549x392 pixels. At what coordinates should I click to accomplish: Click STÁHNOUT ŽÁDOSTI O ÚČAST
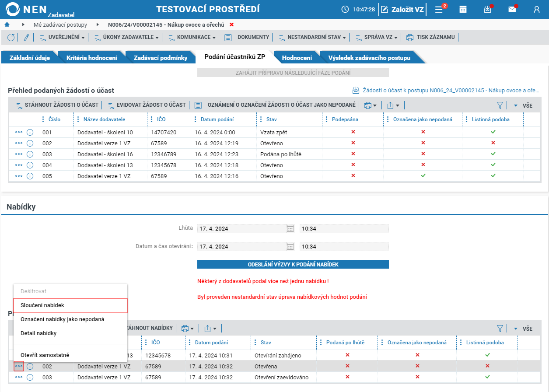point(57,105)
